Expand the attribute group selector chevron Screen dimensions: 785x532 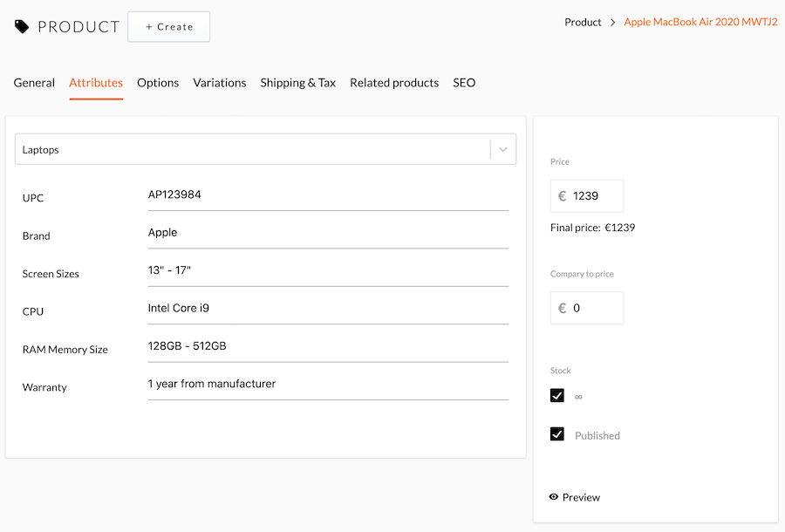pyautogui.click(x=502, y=149)
